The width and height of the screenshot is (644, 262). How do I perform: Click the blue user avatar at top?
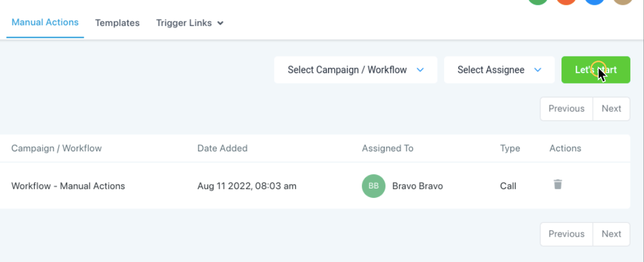pos(595,1)
